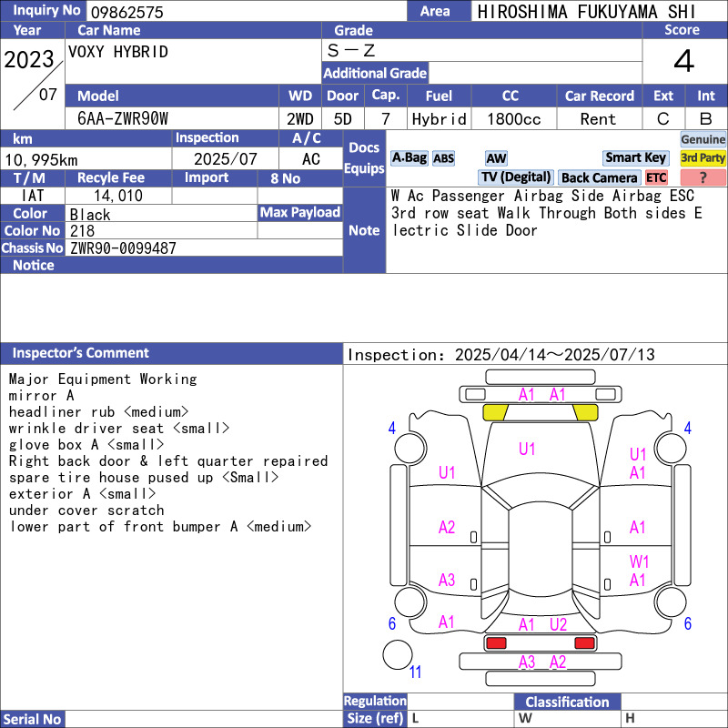Toggle the yellow 3rd Party indicator
Screen dimensions: 728x728
click(x=703, y=157)
